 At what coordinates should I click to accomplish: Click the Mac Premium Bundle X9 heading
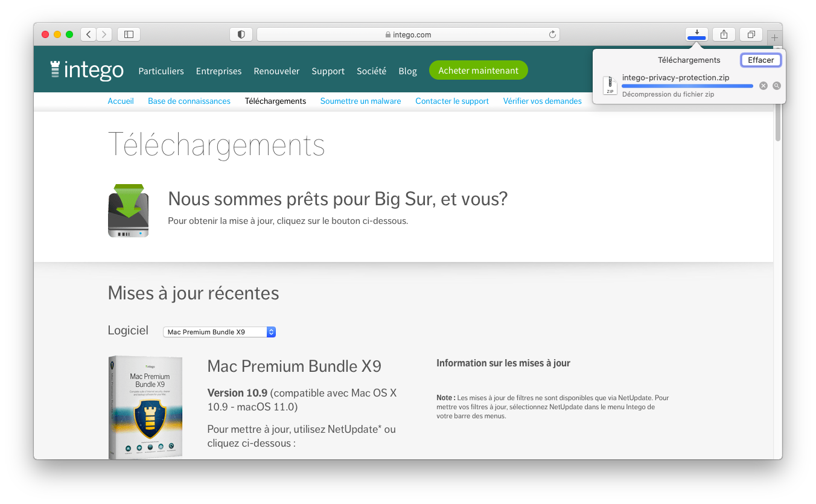point(294,366)
